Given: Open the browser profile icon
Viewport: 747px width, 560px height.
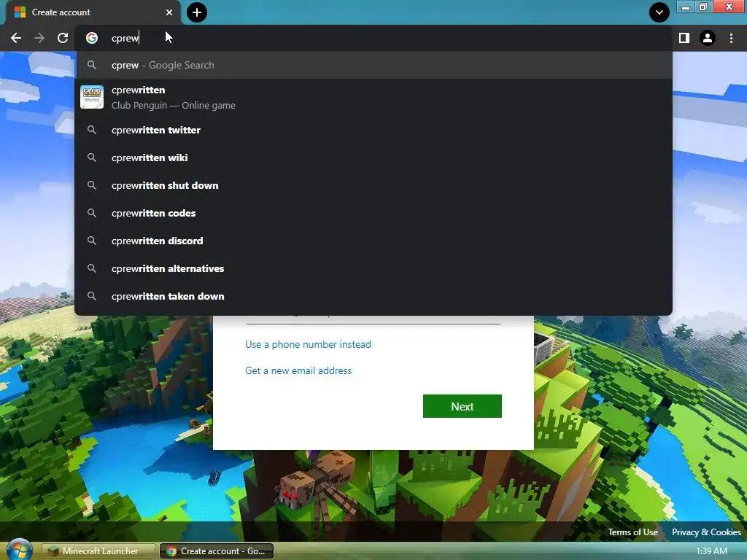Looking at the screenshot, I should [x=708, y=38].
